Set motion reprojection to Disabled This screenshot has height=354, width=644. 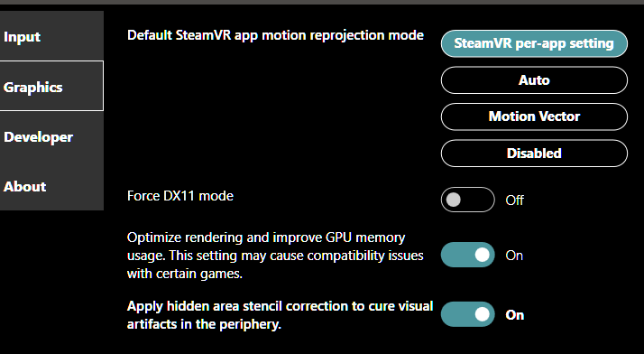[x=534, y=154]
